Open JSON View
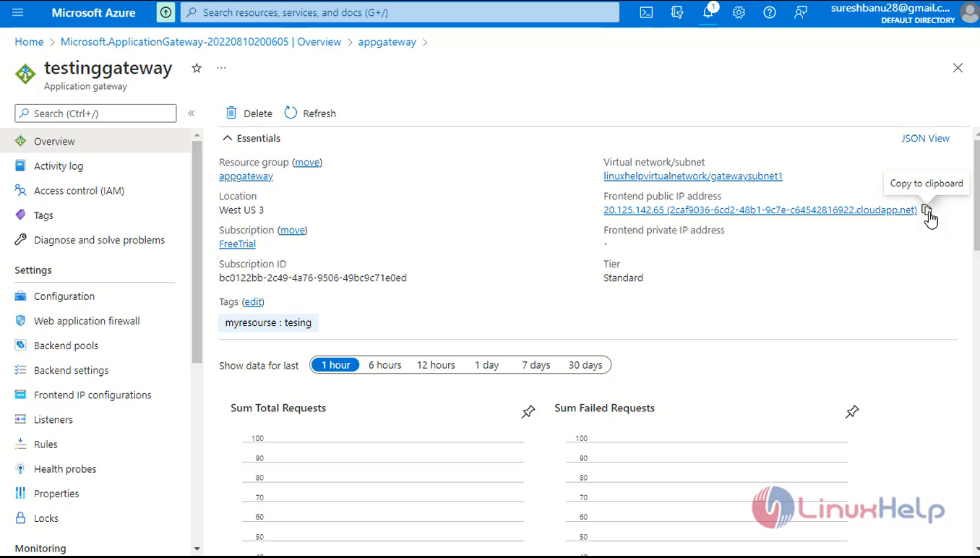This screenshot has height=558, width=980. click(x=925, y=138)
